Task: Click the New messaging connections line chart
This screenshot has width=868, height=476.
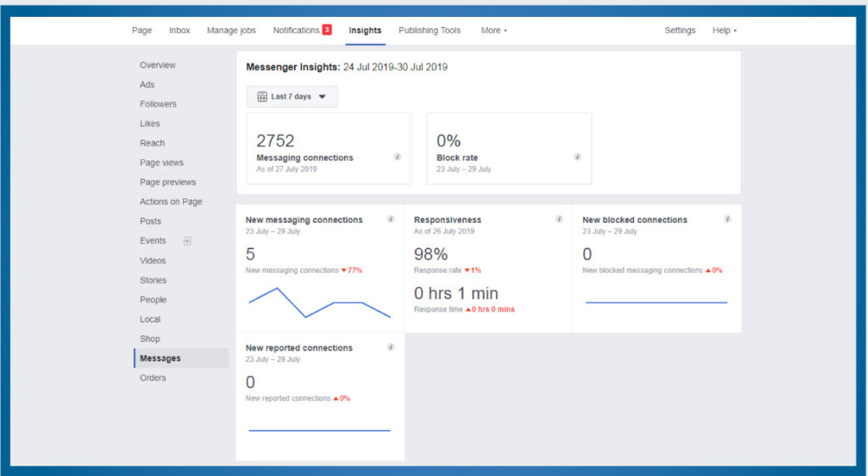Action: click(320, 302)
